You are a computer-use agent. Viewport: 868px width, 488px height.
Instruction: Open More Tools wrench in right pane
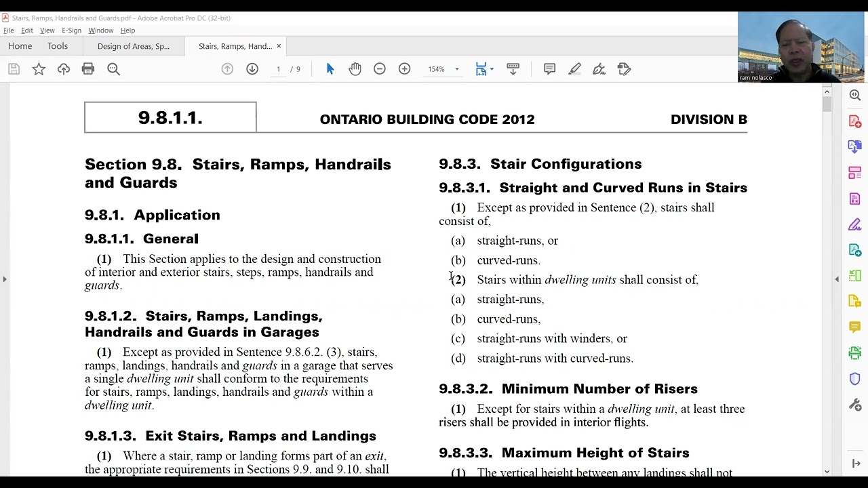point(855,405)
